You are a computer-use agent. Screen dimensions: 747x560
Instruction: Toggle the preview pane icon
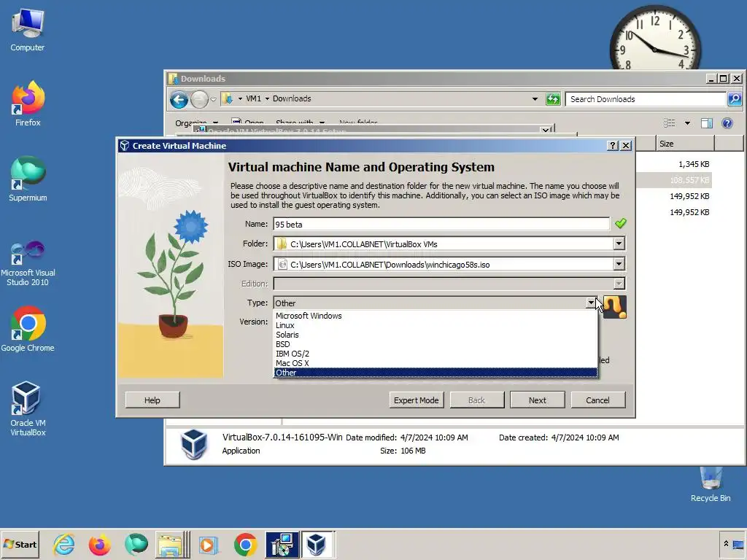click(706, 123)
